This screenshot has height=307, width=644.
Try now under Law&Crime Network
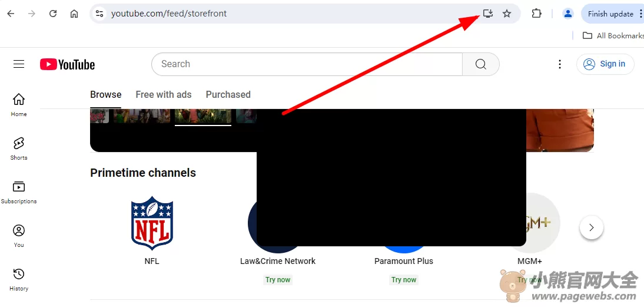278,280
